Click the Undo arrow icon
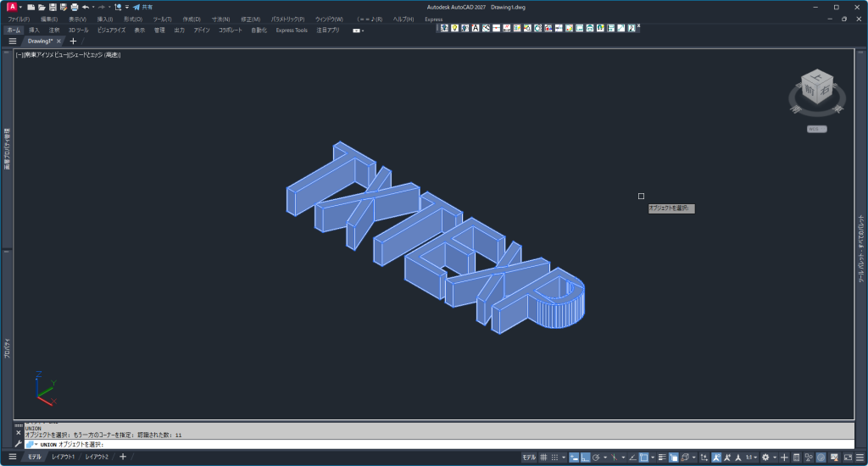 [86, 7]
